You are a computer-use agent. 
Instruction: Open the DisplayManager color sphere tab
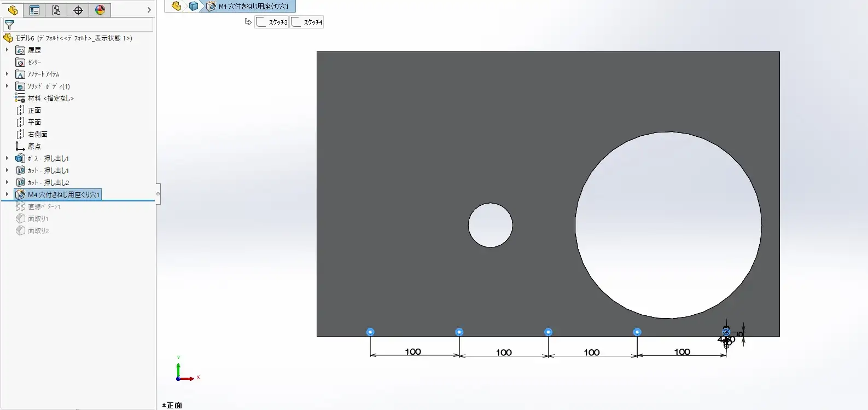click(x=100, y=10)
